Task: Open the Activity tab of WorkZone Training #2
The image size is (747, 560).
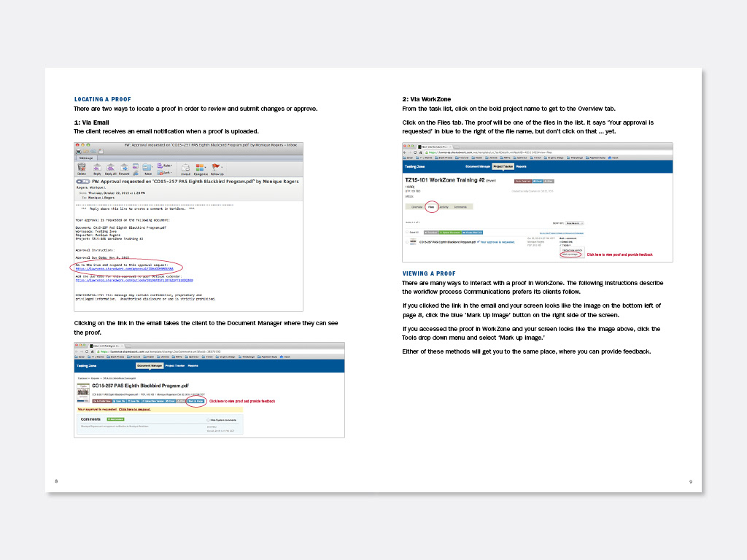Action: coord(444,207)
